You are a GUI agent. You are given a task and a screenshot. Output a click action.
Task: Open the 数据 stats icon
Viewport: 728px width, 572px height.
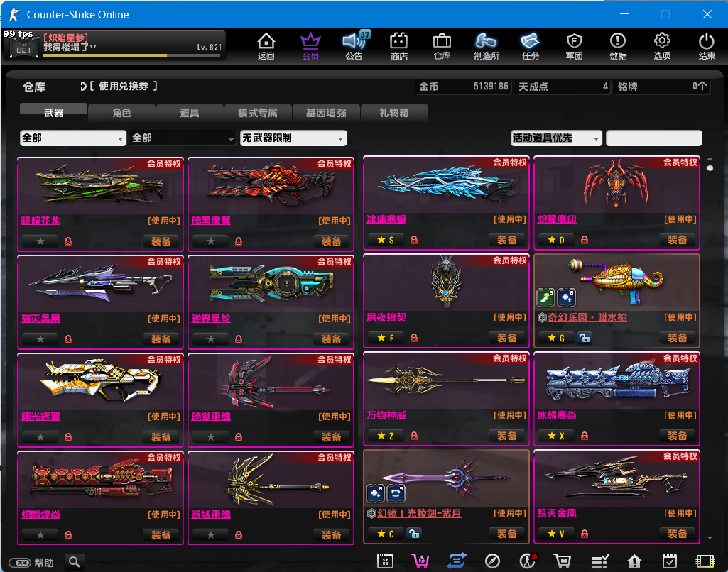(618, 45)
